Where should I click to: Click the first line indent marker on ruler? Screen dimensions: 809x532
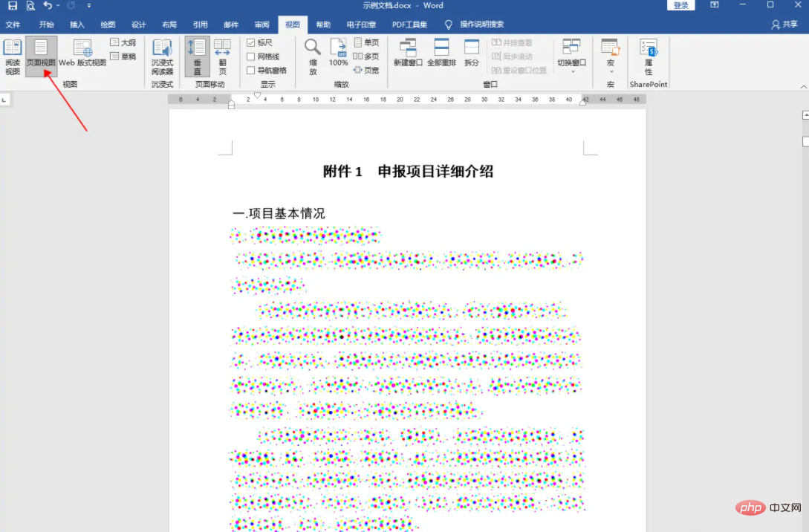pos(258,95)
